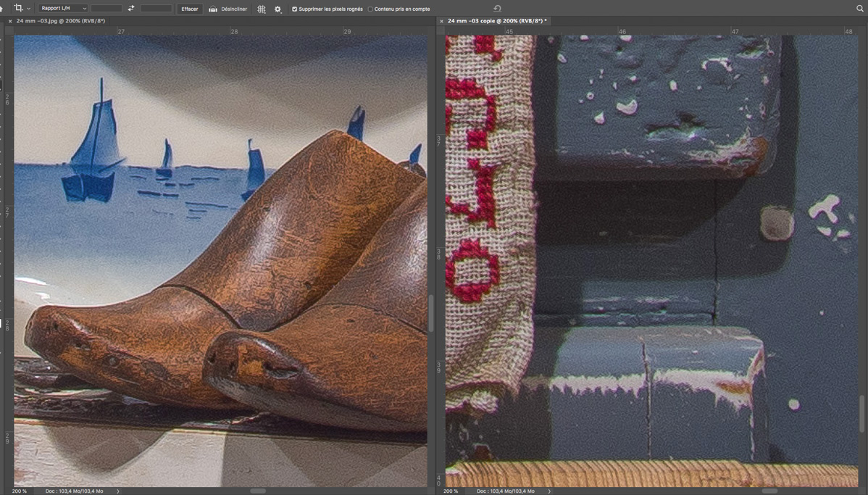Image resolution: width=868 pixels, height=495 pixels.
Task: Expand left document status info arrow
Action: [118, 491]
